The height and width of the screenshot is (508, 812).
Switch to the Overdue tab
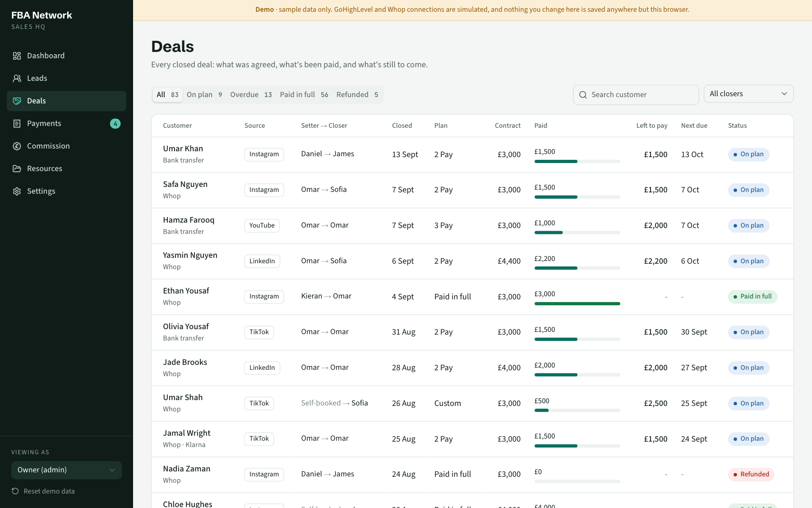pyautogui.click(x=251, y=95)
